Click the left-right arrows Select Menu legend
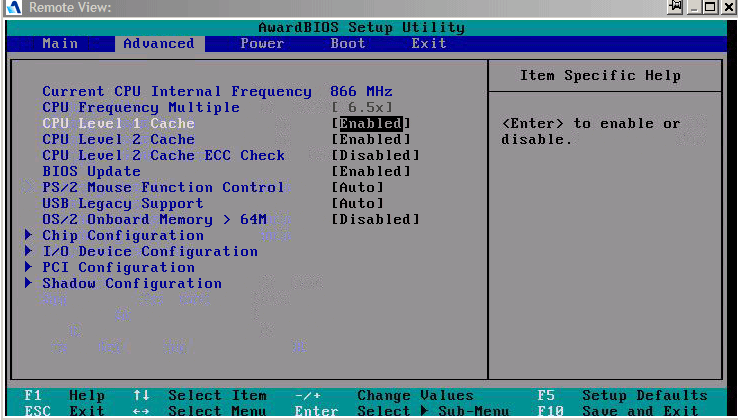Screen dimensions: 738x420 pos(200,411)
